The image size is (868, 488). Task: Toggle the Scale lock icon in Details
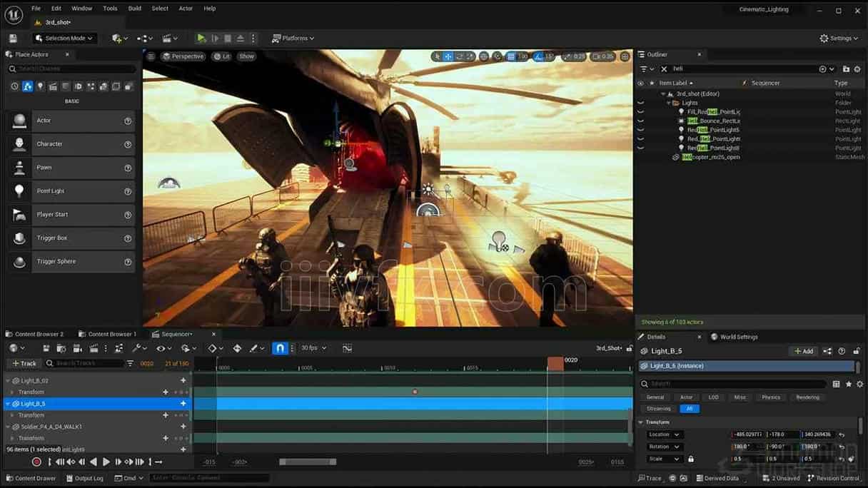click(x=691, y=459)
